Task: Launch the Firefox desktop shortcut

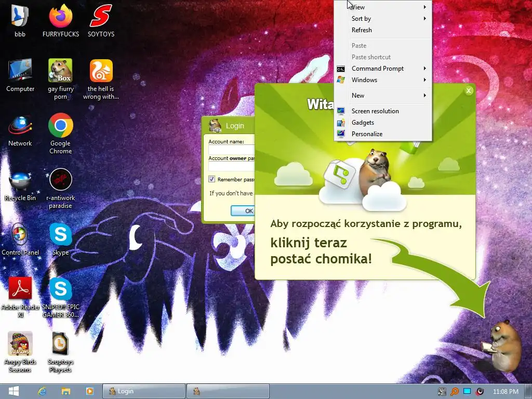Action: pyautogui.click(x=60, y=21)
